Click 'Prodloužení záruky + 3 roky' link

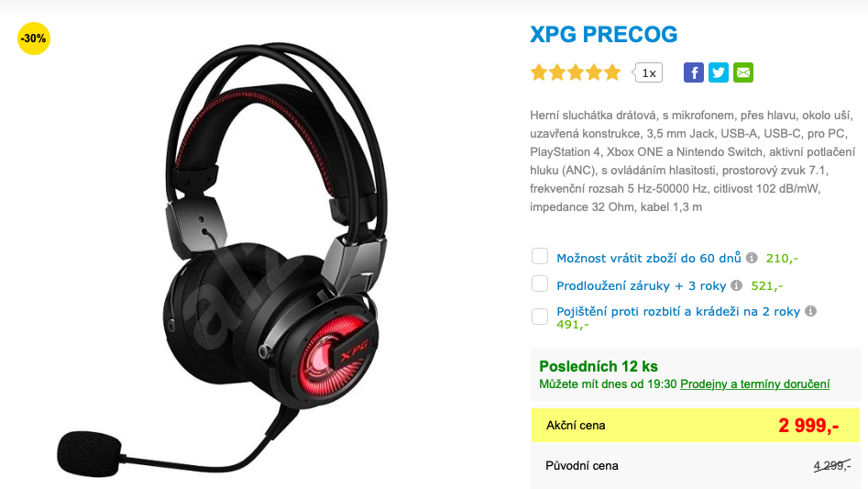coord(641,285)
